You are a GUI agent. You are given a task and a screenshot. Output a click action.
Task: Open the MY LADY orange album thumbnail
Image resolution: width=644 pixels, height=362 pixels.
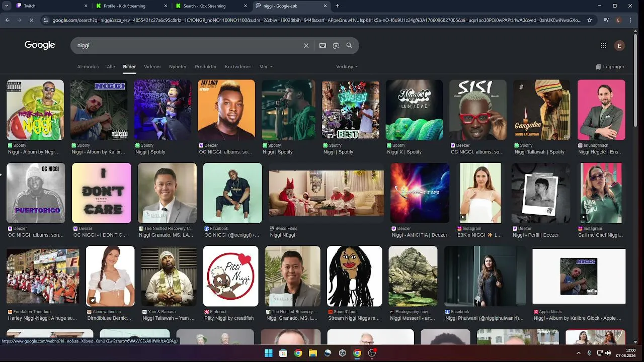point(226,110)
